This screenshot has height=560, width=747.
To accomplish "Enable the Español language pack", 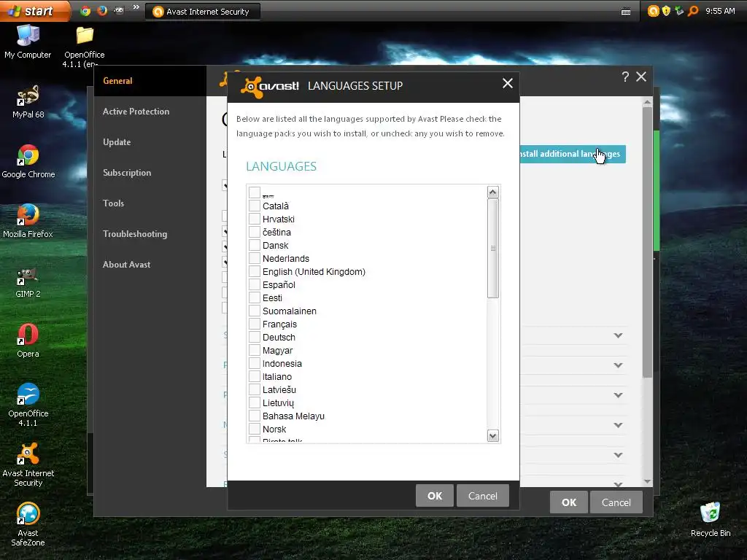I will click(x=255, y=284).
